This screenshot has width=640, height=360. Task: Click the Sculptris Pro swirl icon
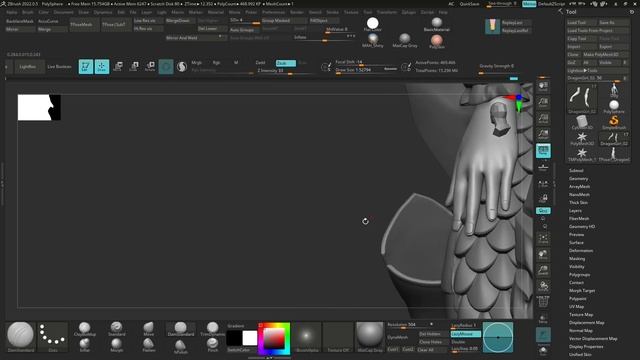click(182, 67)
